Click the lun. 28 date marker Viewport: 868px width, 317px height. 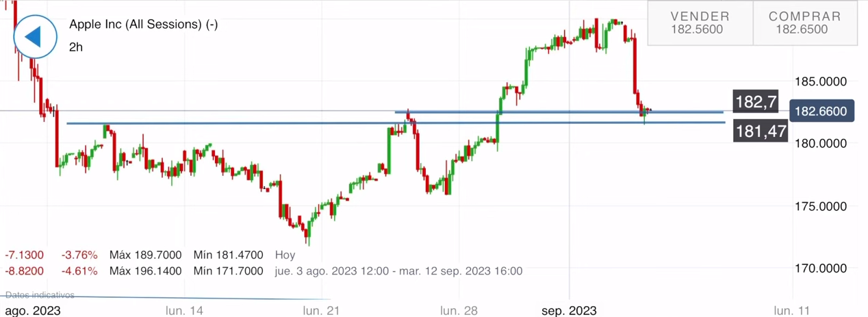[x=458, y=311]
